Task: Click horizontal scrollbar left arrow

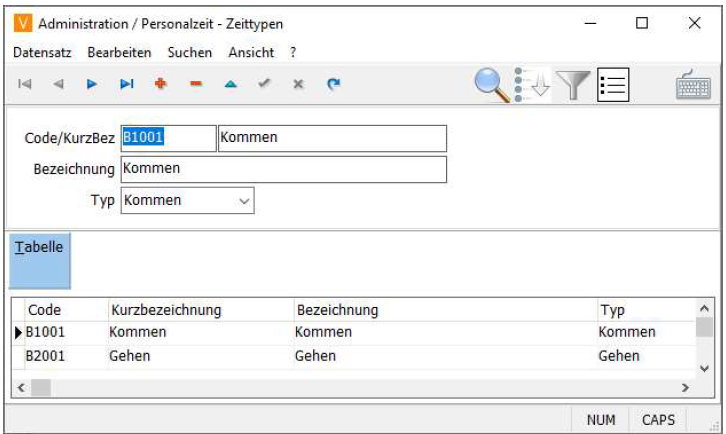Action: [21, 388]
